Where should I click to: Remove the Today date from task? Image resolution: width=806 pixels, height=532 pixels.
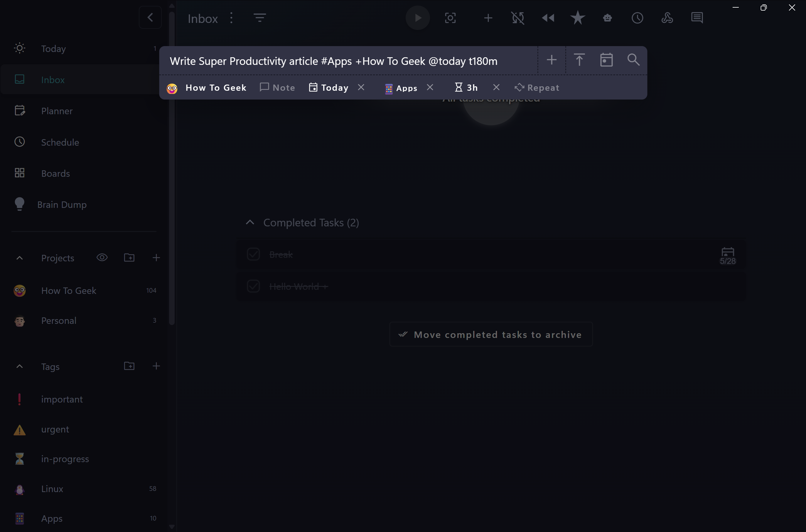(x=361, y=87)
